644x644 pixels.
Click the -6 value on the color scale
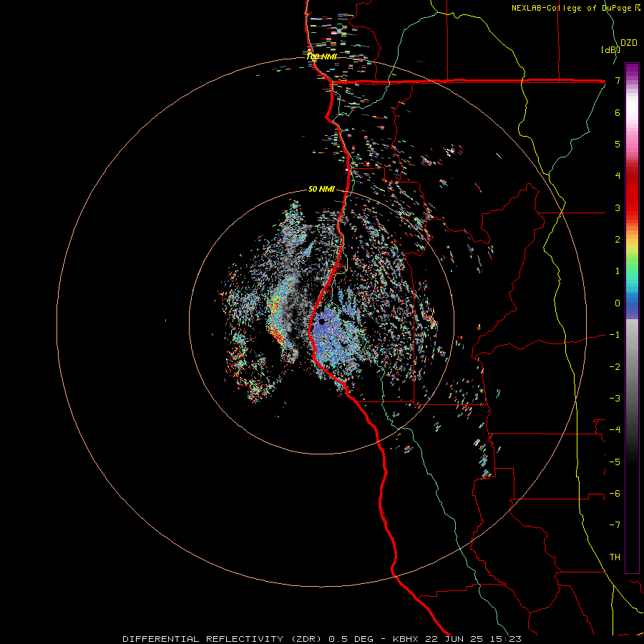(615, 494)
